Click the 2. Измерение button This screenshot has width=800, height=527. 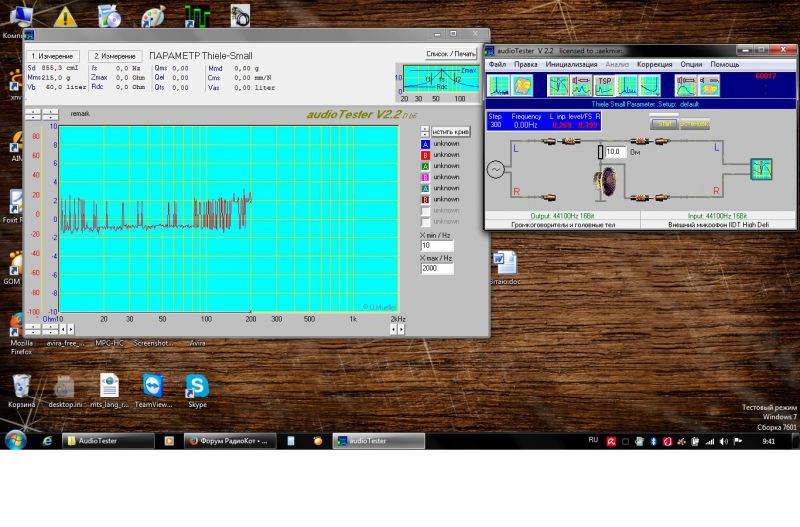pos(115,56)
